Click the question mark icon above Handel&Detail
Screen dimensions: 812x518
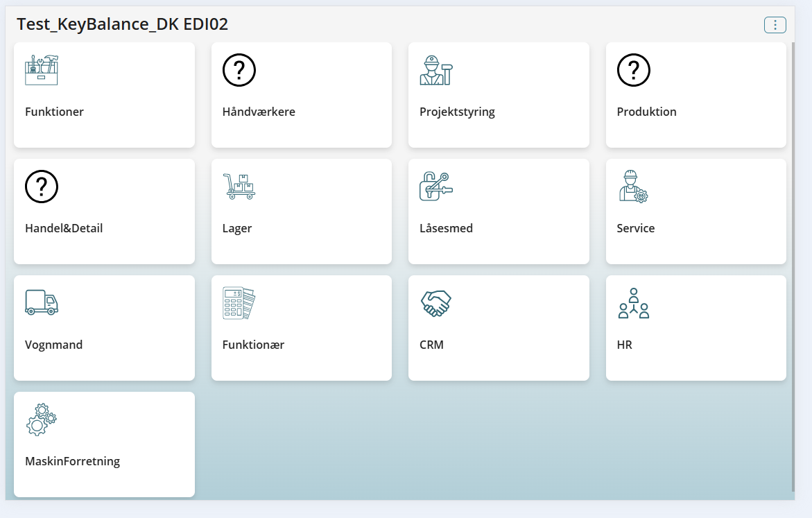tap(42, 186)
